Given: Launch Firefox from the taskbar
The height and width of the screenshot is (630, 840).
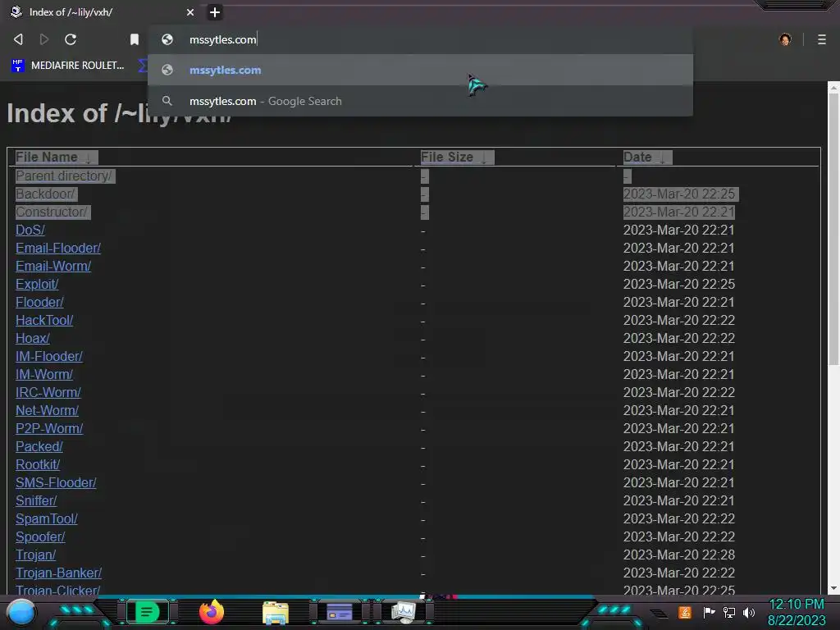Looking at the screenshot, I should pos(211,612).
